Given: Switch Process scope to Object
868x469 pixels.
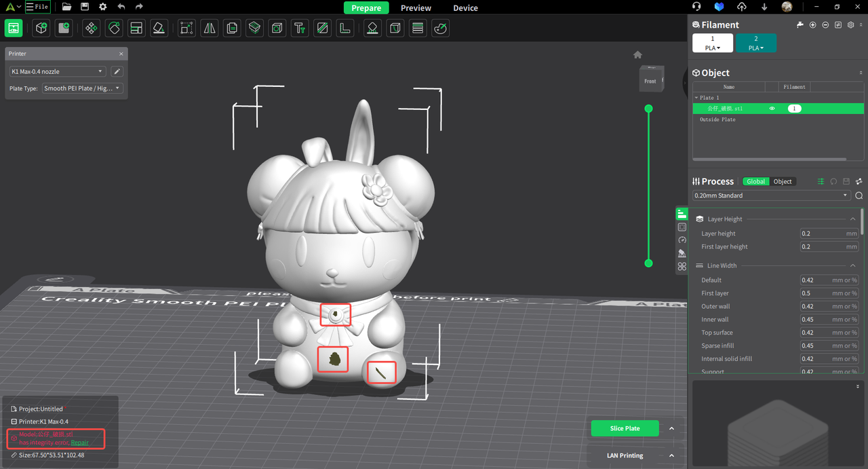Looking at the screenshot, I should [783, 181].
